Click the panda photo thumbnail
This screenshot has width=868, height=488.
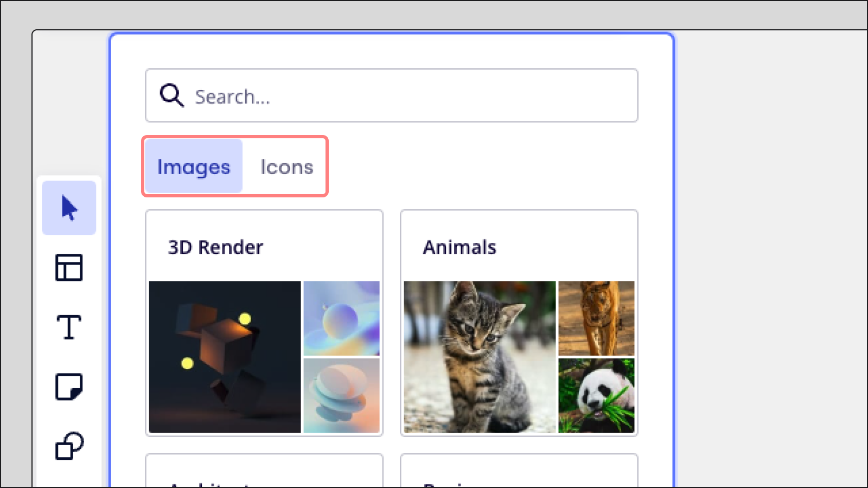click(x=596, y=395)
